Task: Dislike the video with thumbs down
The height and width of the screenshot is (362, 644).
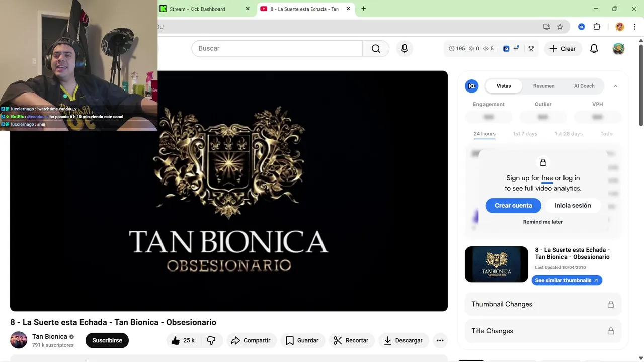Action: 211,340
